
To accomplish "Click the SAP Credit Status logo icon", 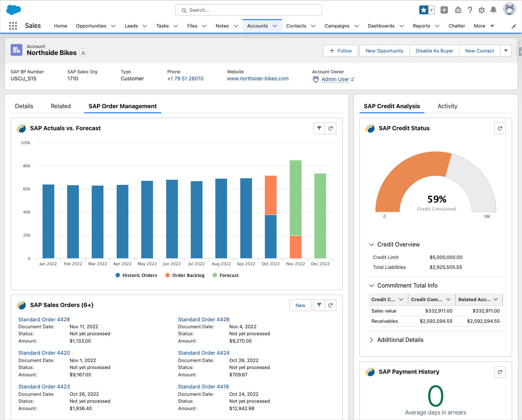I will point(370,128).
